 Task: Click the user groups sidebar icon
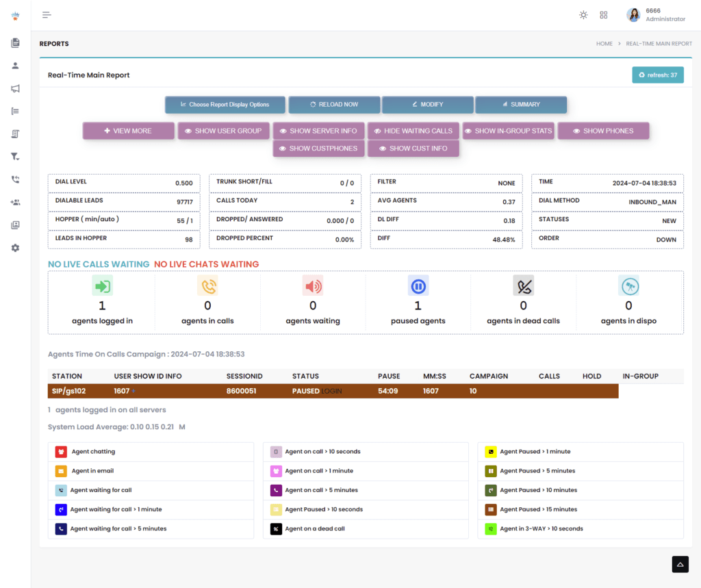(15, 203)
